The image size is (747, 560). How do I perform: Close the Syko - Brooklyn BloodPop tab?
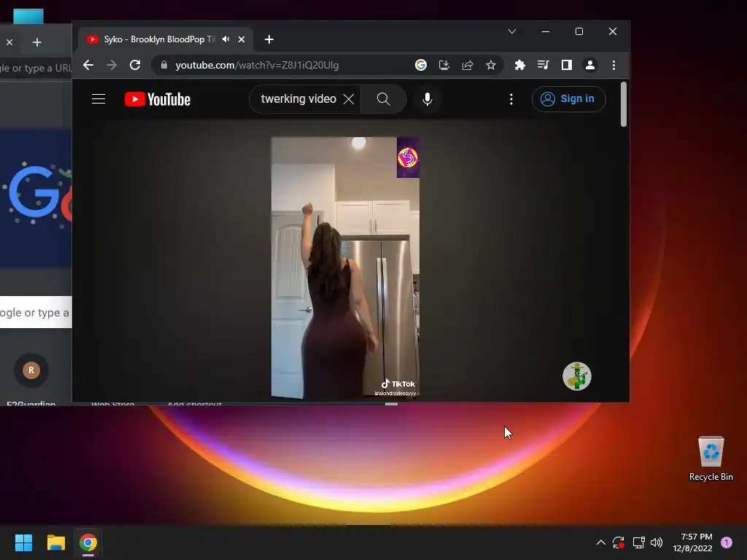point(241,39)
